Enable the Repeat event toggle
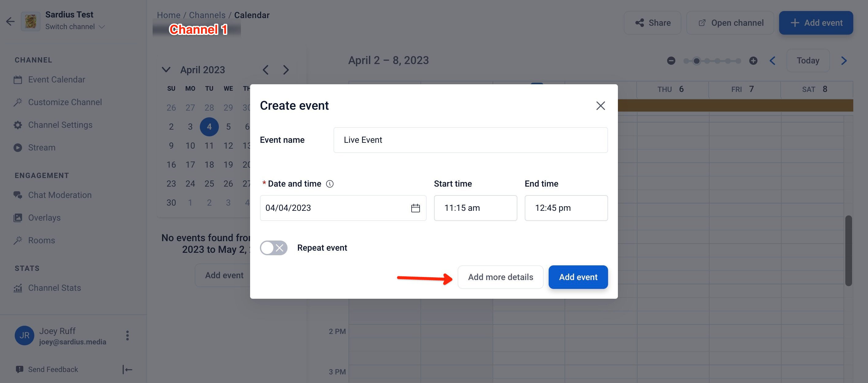Image resolution: width=868 pixels, height=383 pixels. pos(273,248)
